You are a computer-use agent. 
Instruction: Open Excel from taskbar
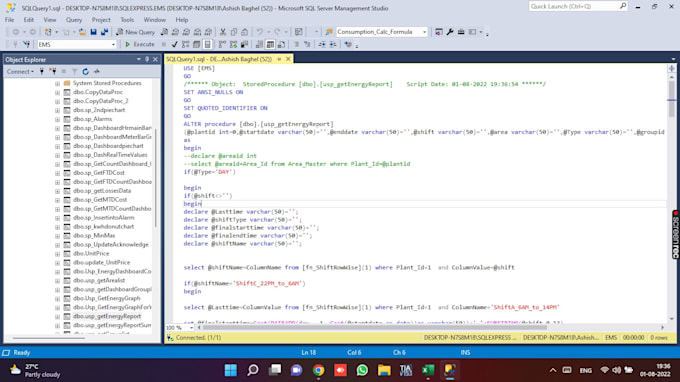click(428, 370)
